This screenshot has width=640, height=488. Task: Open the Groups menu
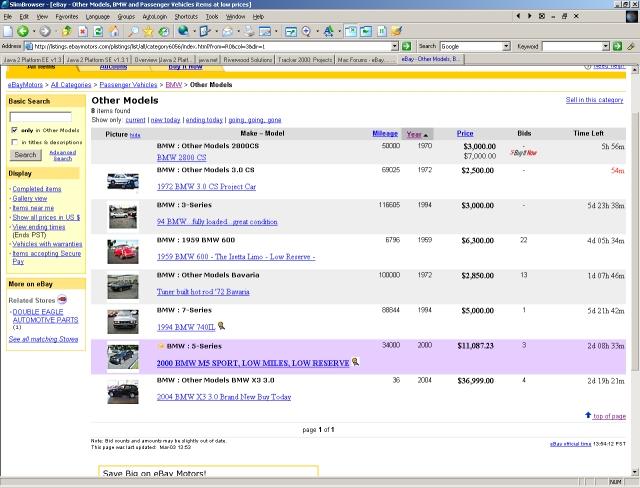126,17
